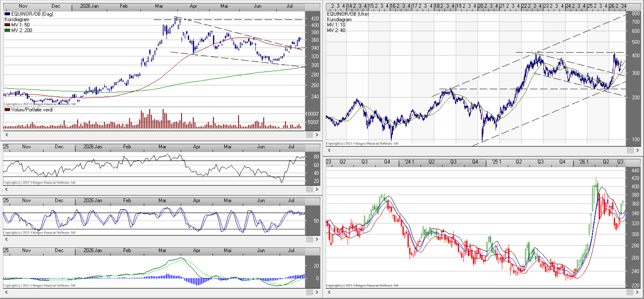
Task: Click green swatch beside MV 2: 200
Action: click(x=7, y=30)
